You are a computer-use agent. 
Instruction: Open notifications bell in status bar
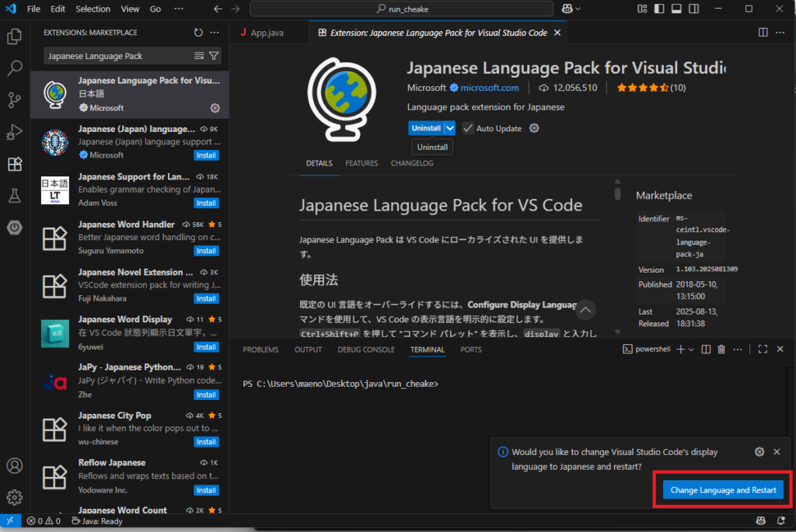[780, 521]
